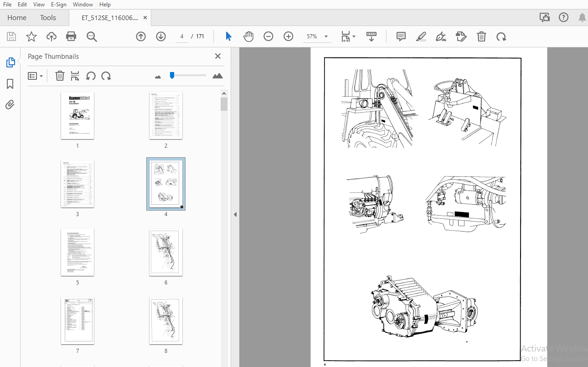Open the find text magnifier tool
The width and height of the screenshot is (588, 367).
[x=92, y=37]
